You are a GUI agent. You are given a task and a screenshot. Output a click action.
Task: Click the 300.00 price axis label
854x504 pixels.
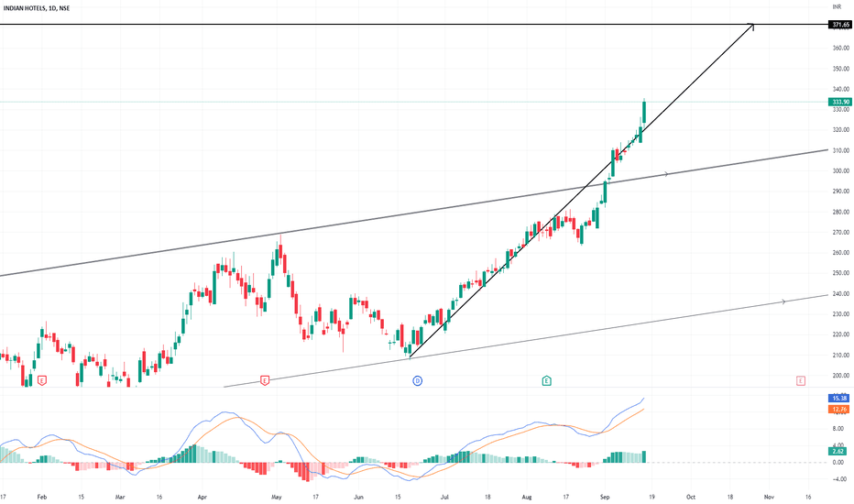(841, 170)
